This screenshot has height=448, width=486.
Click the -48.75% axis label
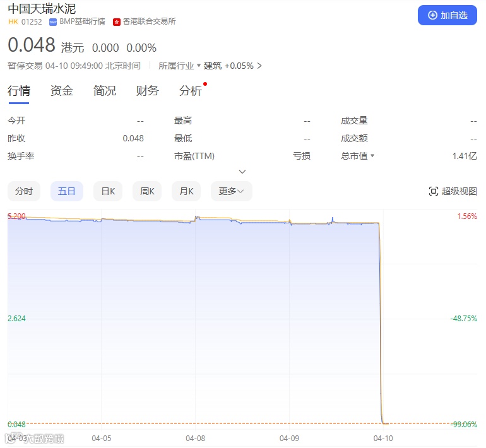464,318
